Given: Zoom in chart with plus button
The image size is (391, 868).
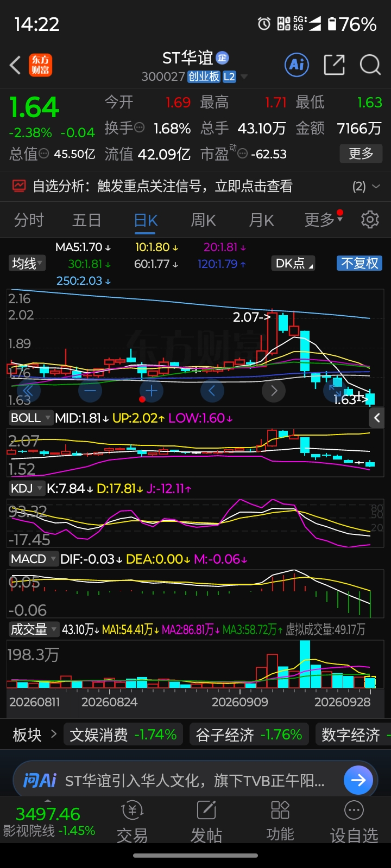Looking at the screenshot, I should point(151,391).
